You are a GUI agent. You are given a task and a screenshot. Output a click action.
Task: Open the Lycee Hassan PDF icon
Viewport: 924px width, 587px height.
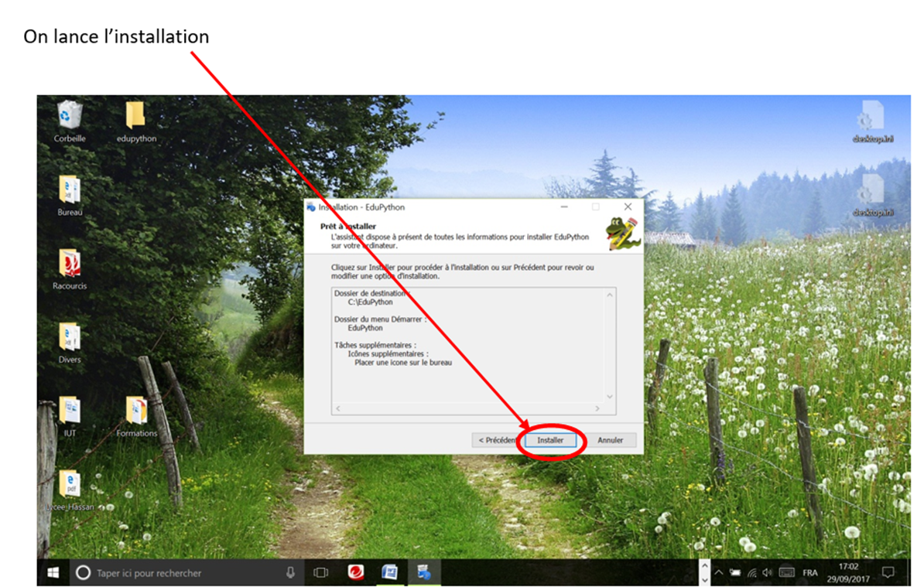click(70, 485)
